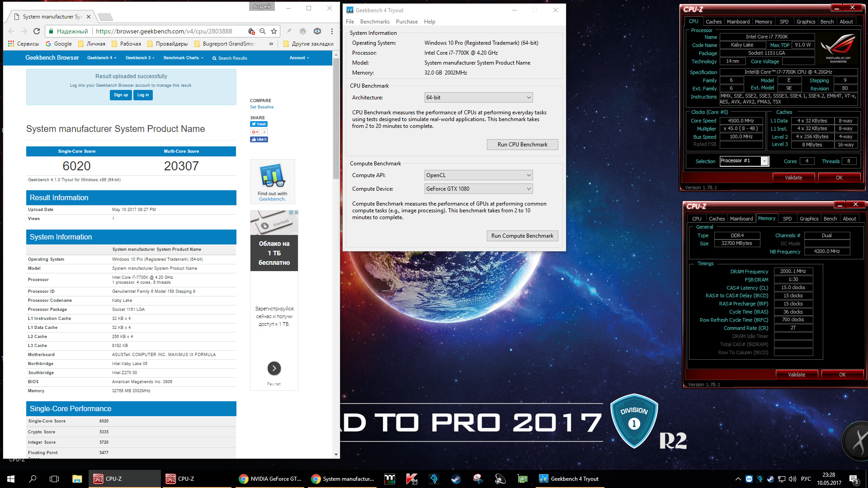Click Run CPU Benchmark button

[522, 145]
